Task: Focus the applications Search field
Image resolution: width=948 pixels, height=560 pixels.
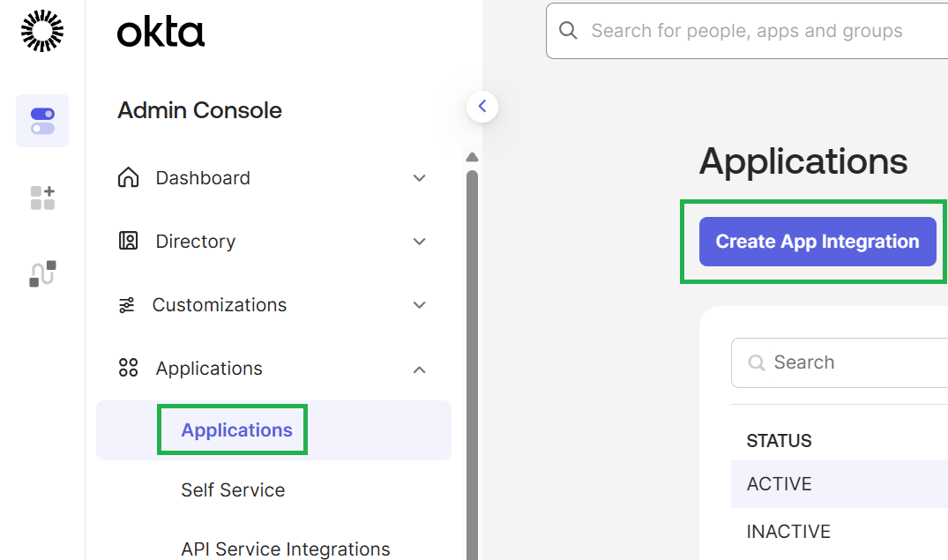Action: click(840, 362)
